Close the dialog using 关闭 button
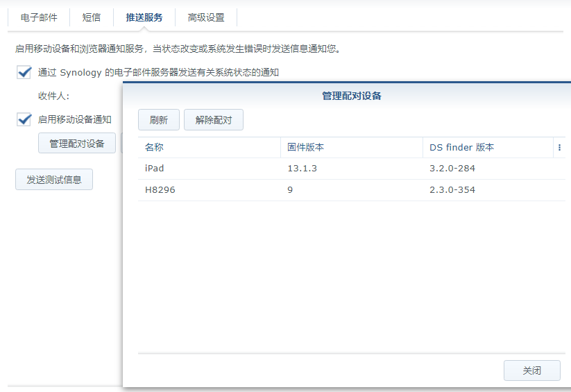 pos(531,370)
